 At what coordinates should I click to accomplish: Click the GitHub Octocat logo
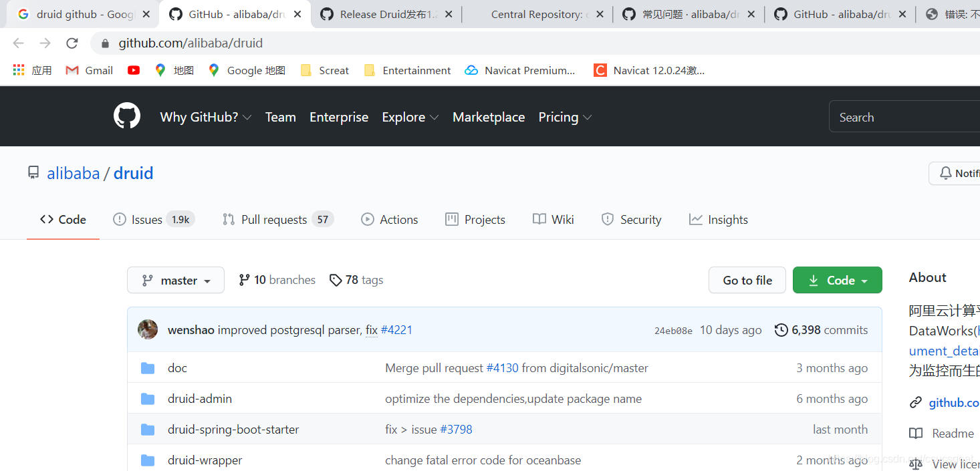(127, 116)
